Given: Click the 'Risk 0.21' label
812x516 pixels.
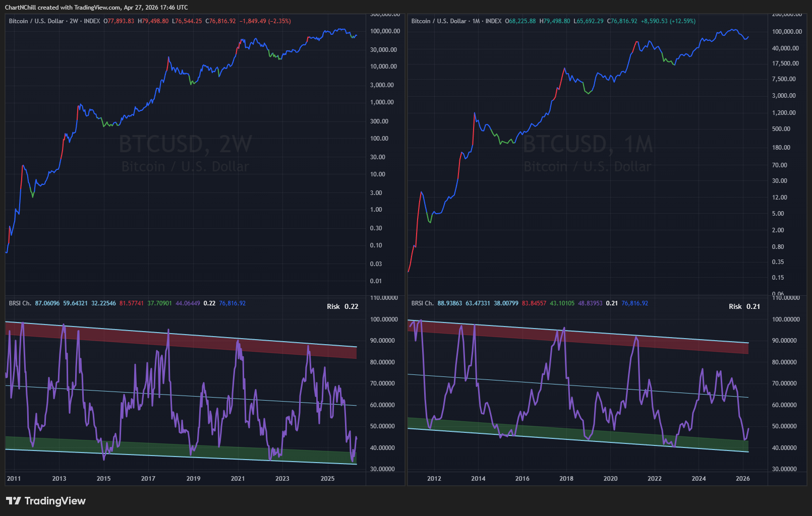Looking at the screenshot, I should [x=744, y=306].
